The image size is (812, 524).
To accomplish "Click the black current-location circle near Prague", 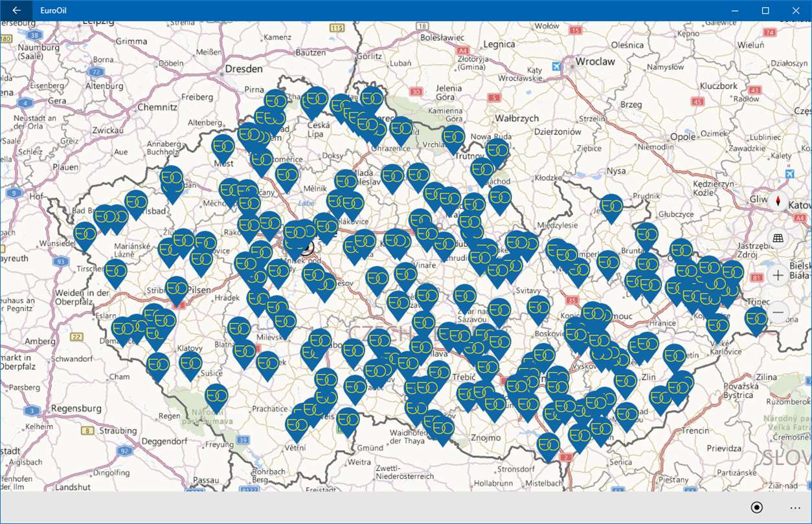I will tap(306, 246).
